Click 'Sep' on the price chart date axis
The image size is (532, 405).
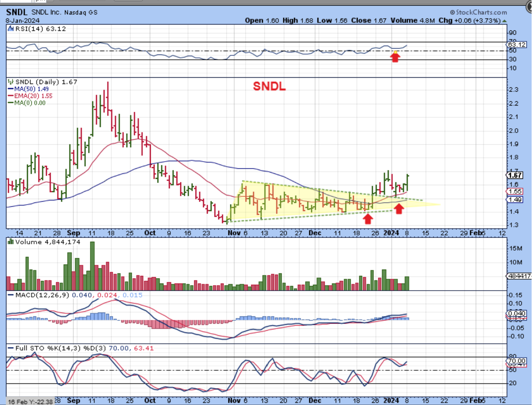coord(73,233)
